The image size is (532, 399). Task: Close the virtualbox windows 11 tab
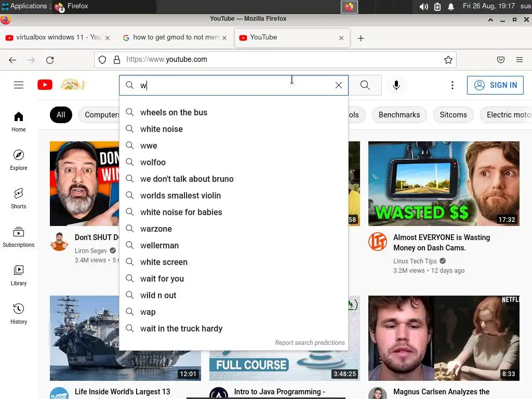pos(108,38)
